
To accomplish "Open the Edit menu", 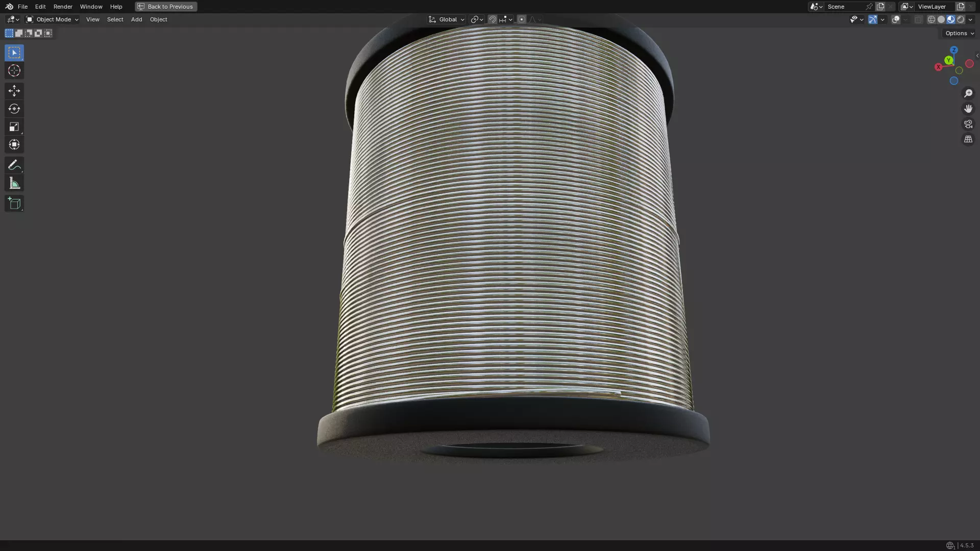I will 40,7.
